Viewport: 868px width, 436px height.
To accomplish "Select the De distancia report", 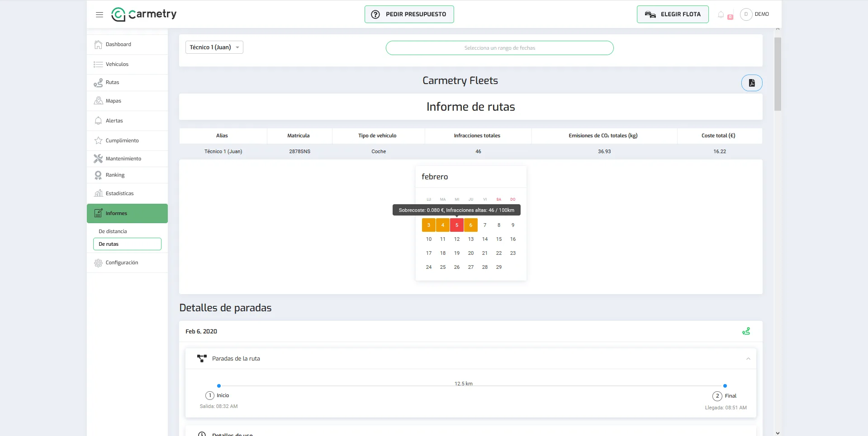I will (113, 231).
